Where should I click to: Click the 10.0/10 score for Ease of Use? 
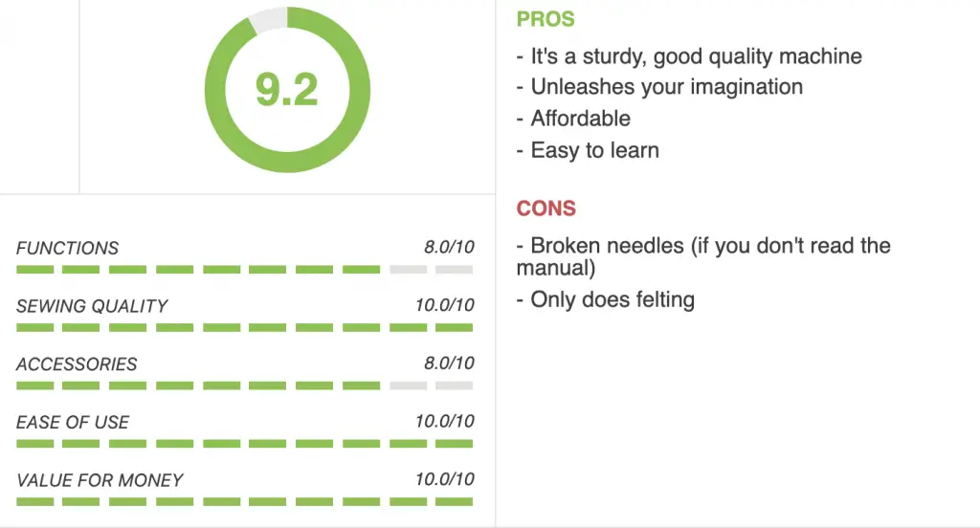click(444, 421)
